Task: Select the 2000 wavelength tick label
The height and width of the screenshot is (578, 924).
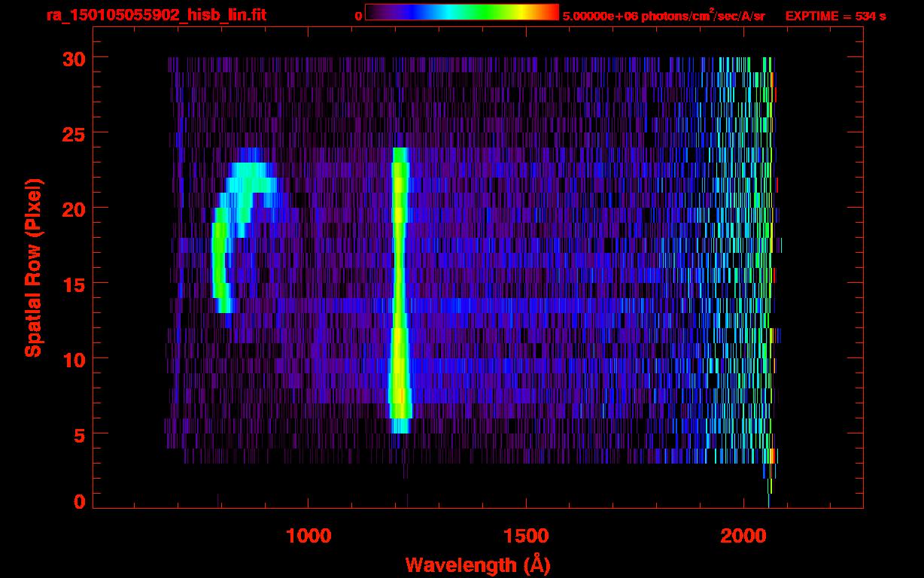Action: 743,536
